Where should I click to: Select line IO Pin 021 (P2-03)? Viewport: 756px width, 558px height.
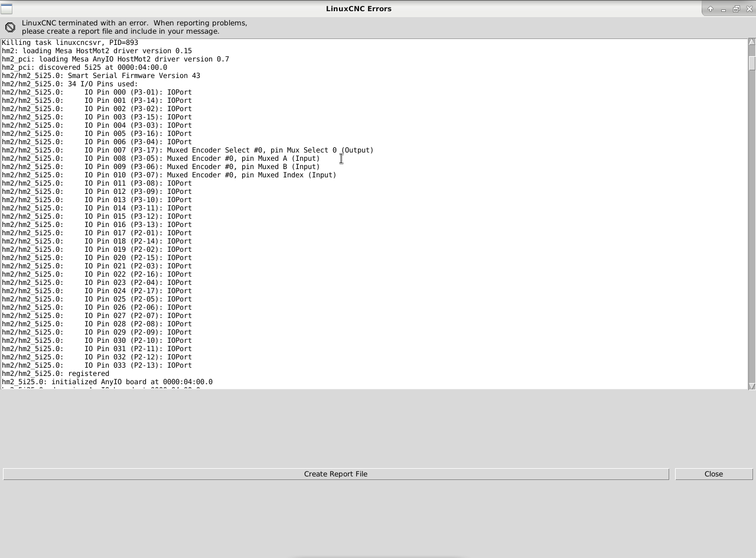pyautogui.click(x=97, y=266)
